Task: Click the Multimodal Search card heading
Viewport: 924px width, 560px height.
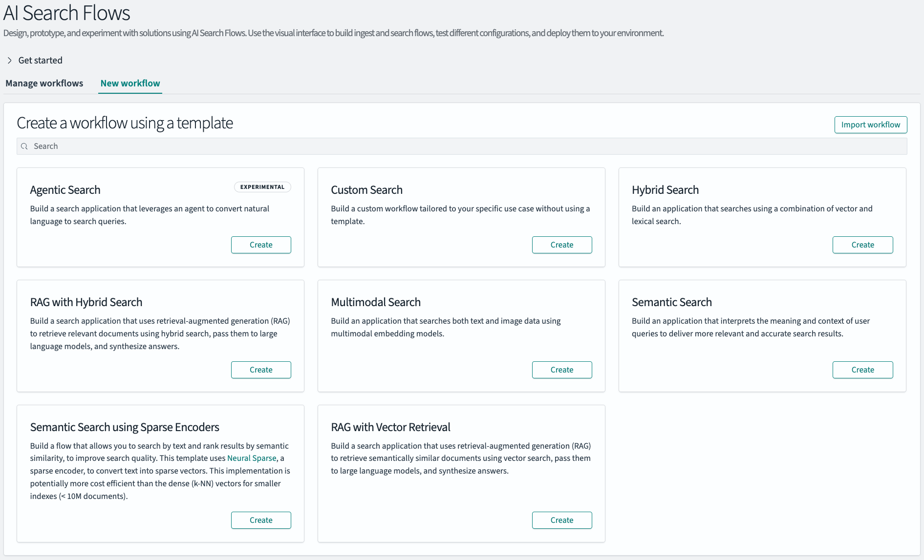Action: [x=375, y=302]
